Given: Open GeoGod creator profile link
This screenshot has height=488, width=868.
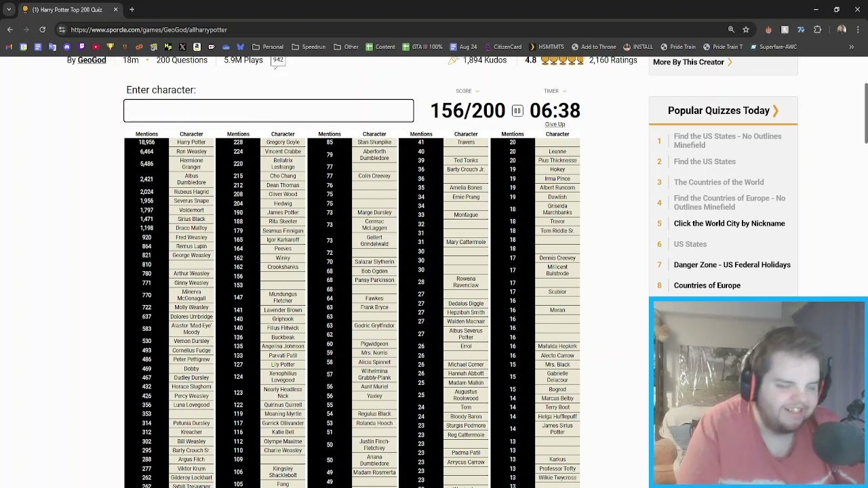Looking at the screenshot, I should point(92,60).
